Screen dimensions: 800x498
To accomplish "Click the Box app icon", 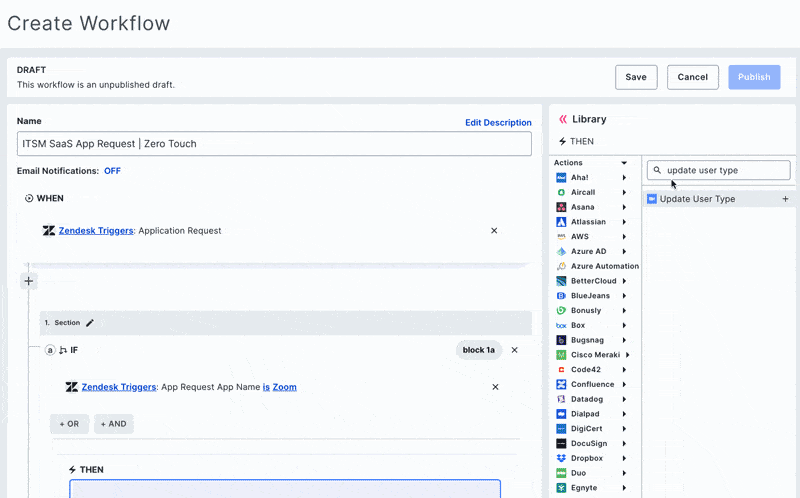I will (x=561, y=326).
